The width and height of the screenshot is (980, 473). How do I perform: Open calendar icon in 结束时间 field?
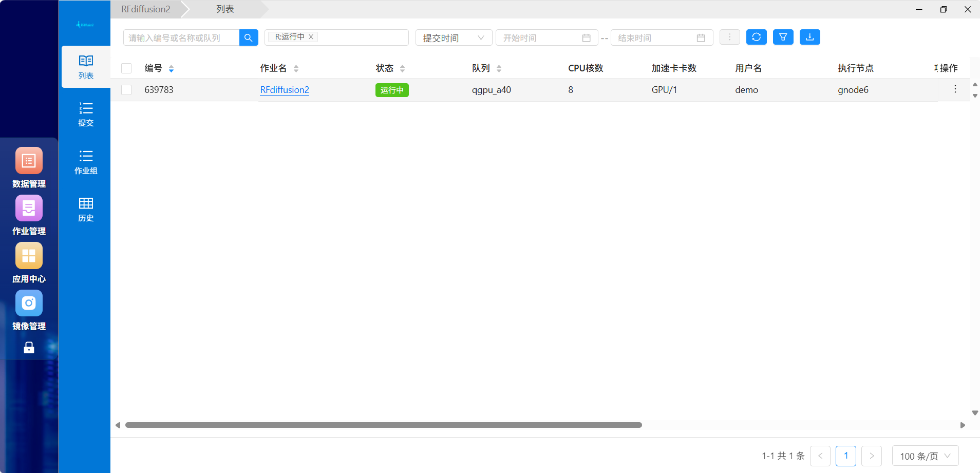point(701,37)
